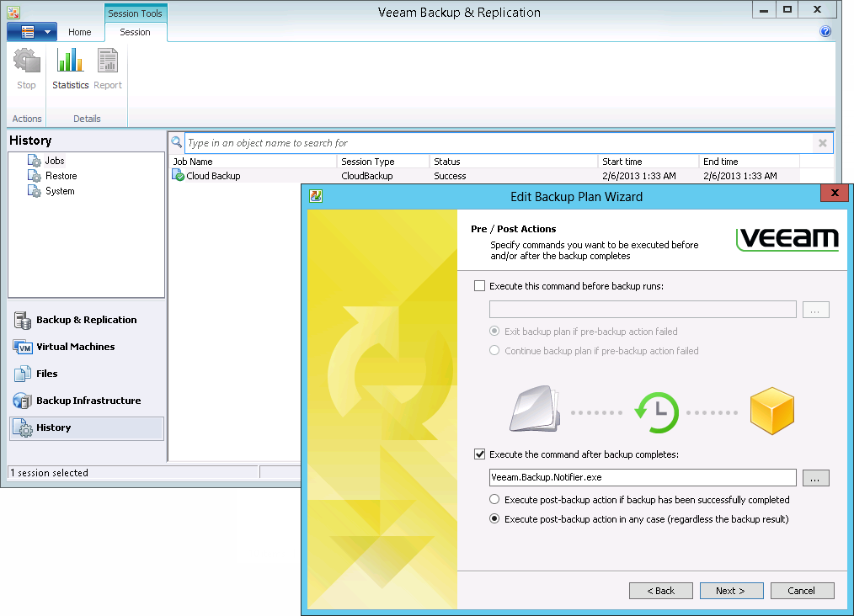Click the Backup & Replication pane icon
Screen dimensions: 854x616
click(x=23, y=320)
